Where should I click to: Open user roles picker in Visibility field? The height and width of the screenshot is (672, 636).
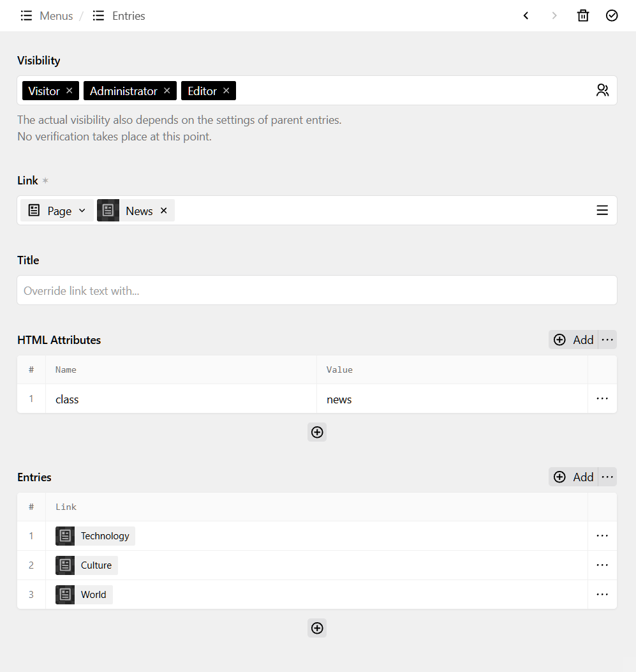click(x=602, y=91)
